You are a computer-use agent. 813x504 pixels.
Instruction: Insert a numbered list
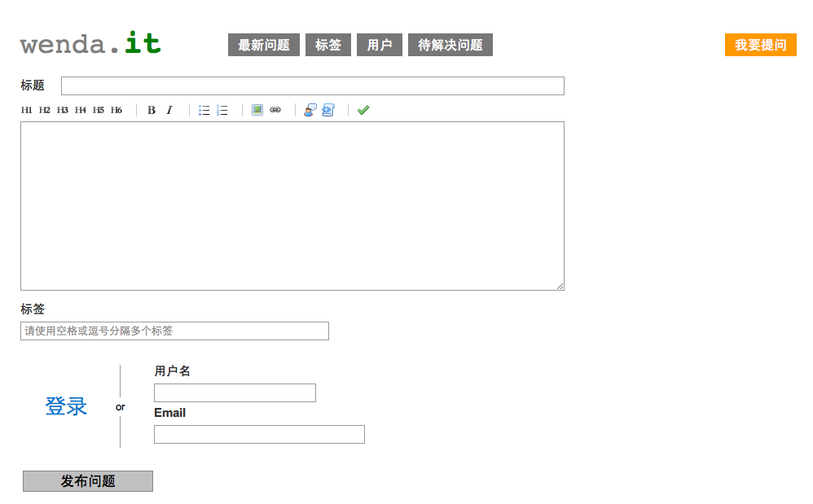[x=222, y=110]
